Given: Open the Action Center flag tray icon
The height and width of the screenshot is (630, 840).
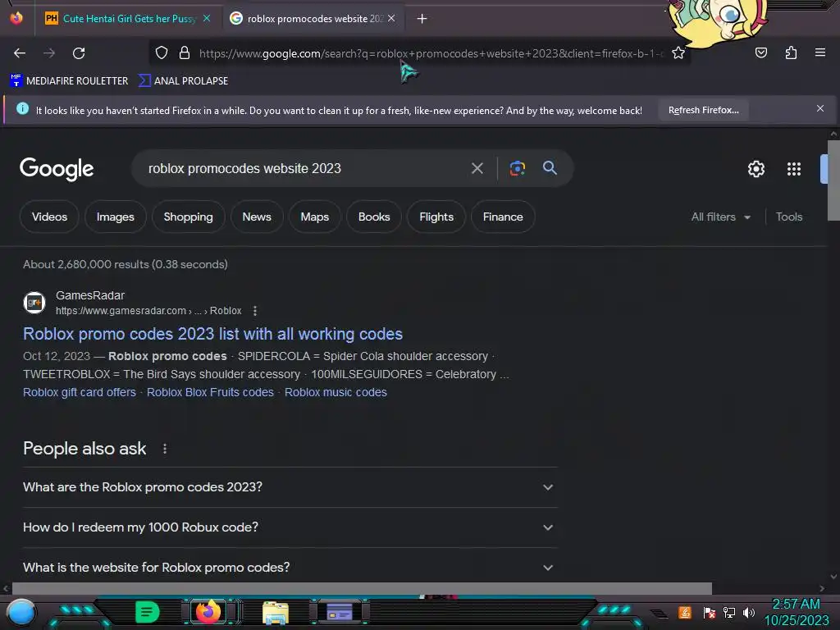Looking at the screenshot, I should click(710, 612).
